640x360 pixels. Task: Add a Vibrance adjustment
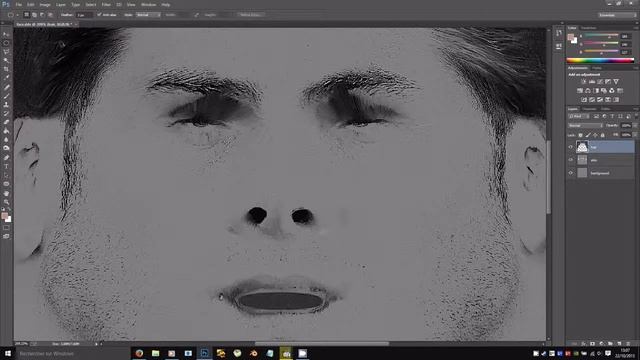tap(616, 82)
